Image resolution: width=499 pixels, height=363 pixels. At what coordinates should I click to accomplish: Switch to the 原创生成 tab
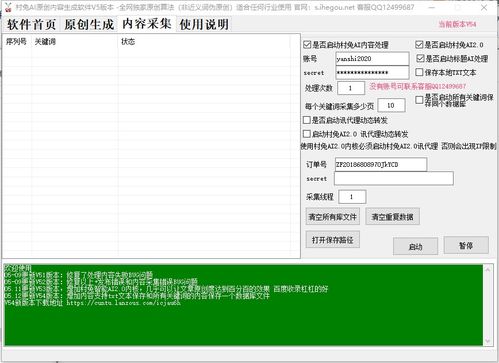click(89, 24)
